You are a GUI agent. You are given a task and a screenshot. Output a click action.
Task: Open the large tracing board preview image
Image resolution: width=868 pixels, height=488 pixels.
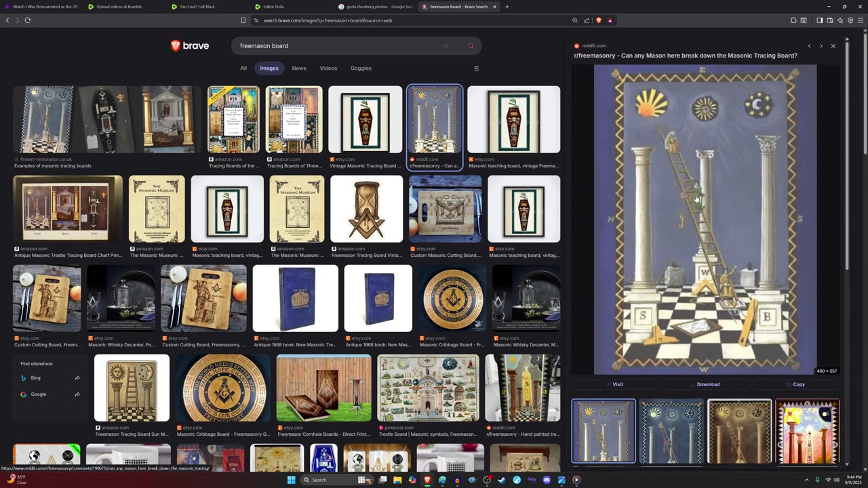pos(705,220)
